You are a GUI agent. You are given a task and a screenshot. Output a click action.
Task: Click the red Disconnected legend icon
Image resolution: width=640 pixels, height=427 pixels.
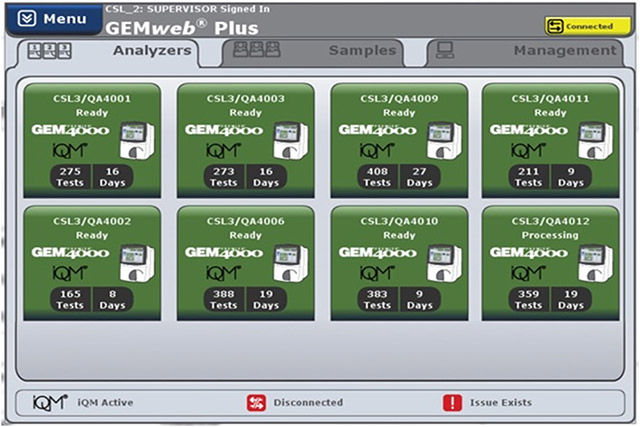256,403
